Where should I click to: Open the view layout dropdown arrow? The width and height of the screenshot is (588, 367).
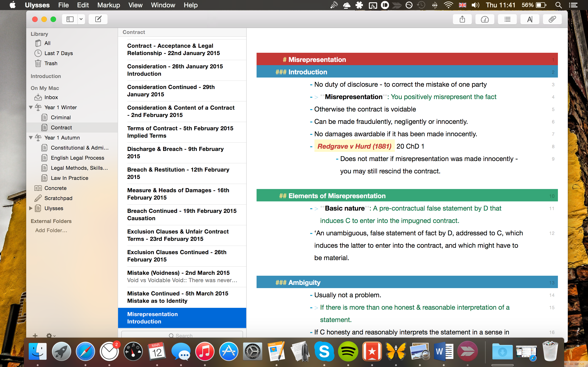[x=81, y=19]
